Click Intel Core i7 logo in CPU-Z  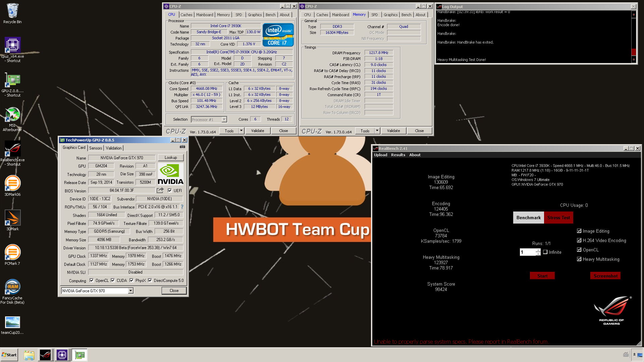(x=278, y=35)
